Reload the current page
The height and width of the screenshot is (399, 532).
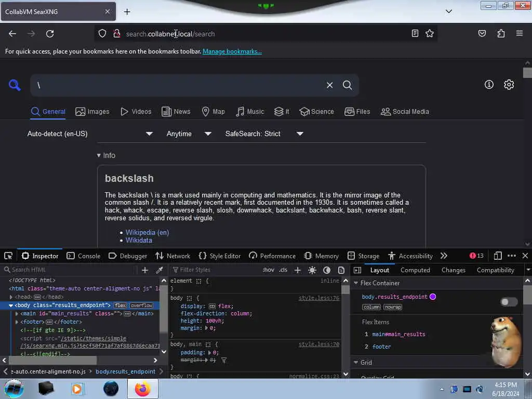(50, 34)
